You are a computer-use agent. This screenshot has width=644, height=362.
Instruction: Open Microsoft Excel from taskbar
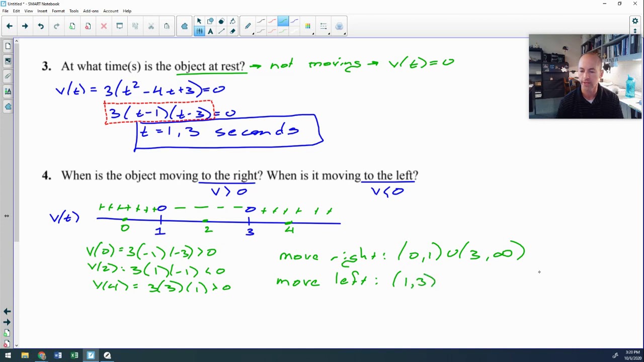click(x=74, y=355)
